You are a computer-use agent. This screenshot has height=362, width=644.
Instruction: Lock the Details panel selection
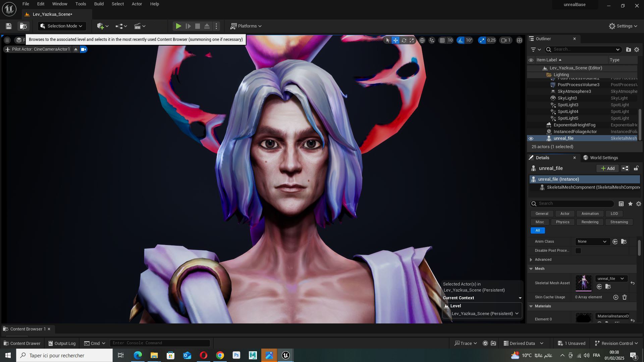pos(636,168)
